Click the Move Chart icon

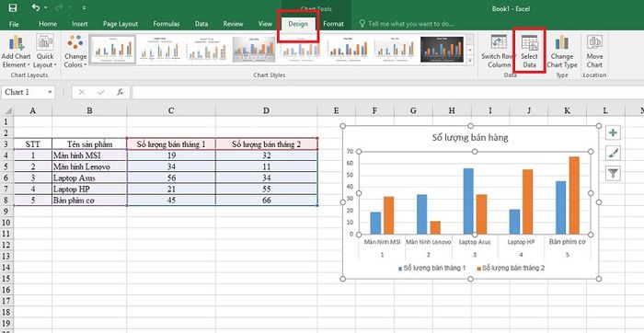(594, 42)
